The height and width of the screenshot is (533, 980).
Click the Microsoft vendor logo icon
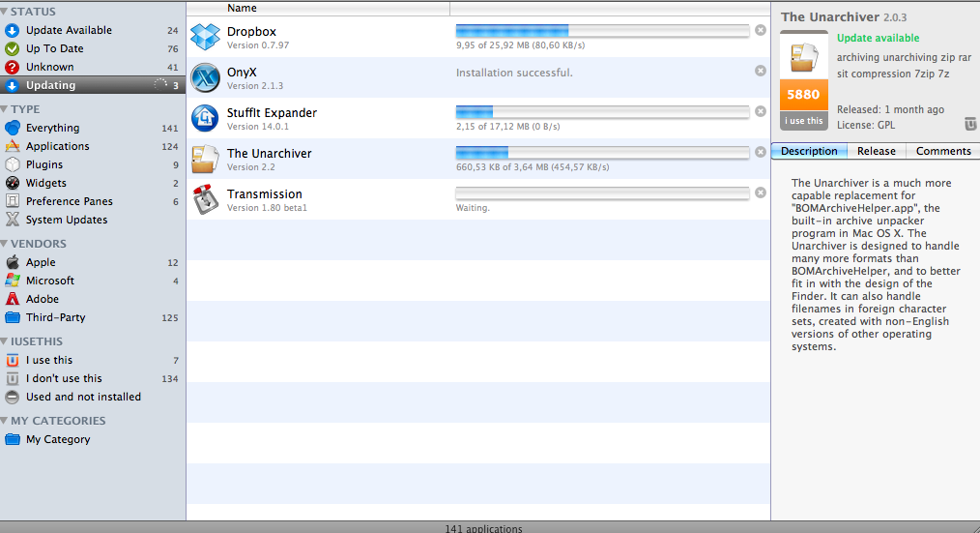pyautogui.click(x=13, y=281)
